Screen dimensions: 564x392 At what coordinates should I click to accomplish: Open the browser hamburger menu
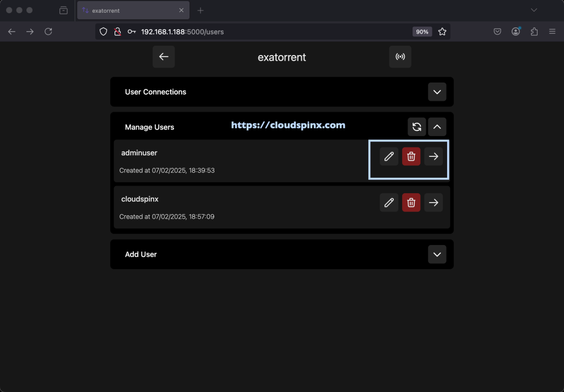[552, 31]
